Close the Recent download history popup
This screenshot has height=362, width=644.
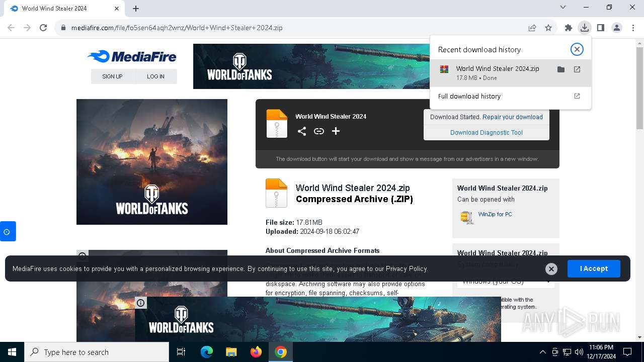click(x=577, y=49)
